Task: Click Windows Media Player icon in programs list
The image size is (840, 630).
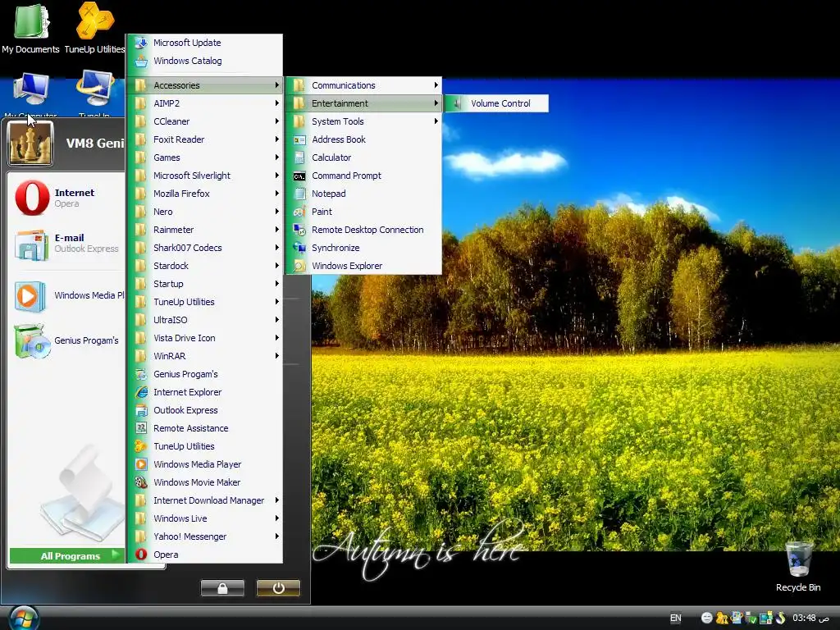Action: coord(141,464)
